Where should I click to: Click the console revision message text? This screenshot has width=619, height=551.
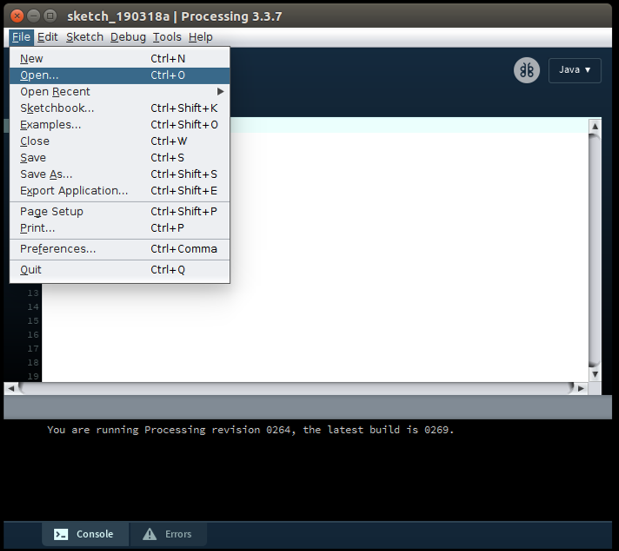(x=250, y=430)
